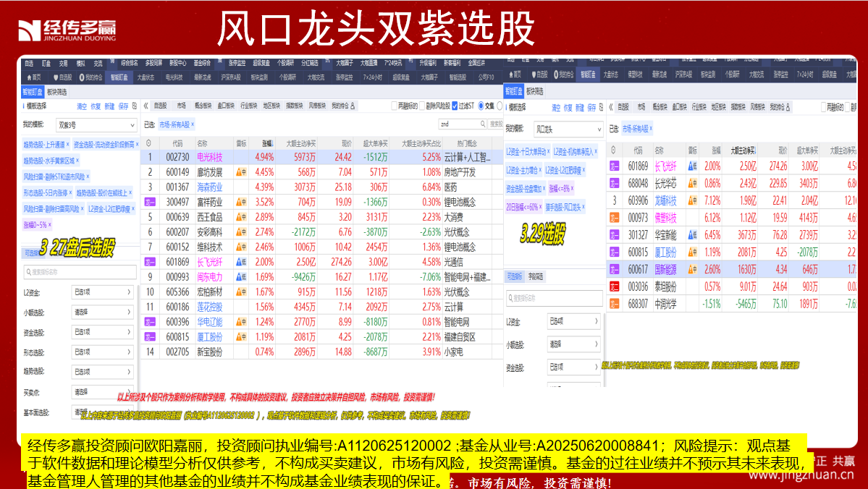Screen dimensions: 868x489
Task: Click the 搜索指标名称 search field in left panel
Action: coord(80,272)
